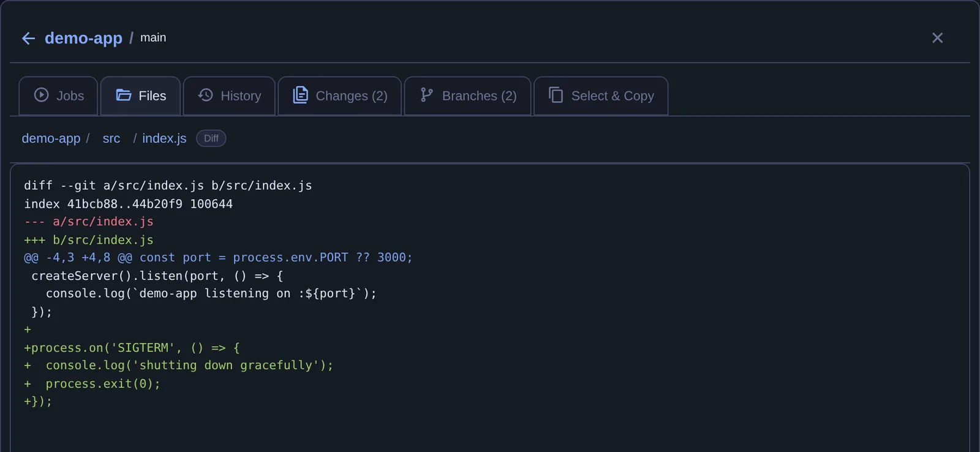The height and width of the screenshot is (452, 980).
Task: Open the History tab
Action: (x=229, y=96)
